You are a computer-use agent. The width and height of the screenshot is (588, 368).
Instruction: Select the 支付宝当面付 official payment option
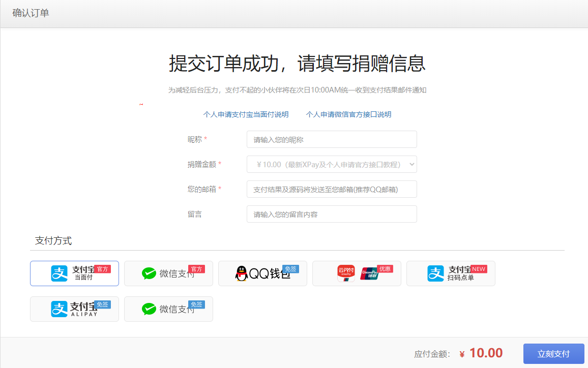(x=75, y=273)
